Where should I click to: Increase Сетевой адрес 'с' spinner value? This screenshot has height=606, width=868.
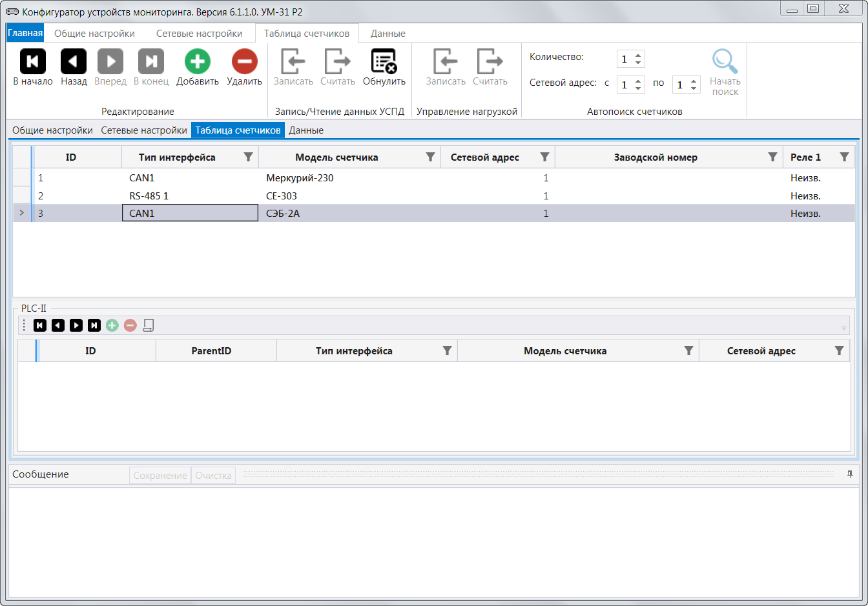(638, 81)
